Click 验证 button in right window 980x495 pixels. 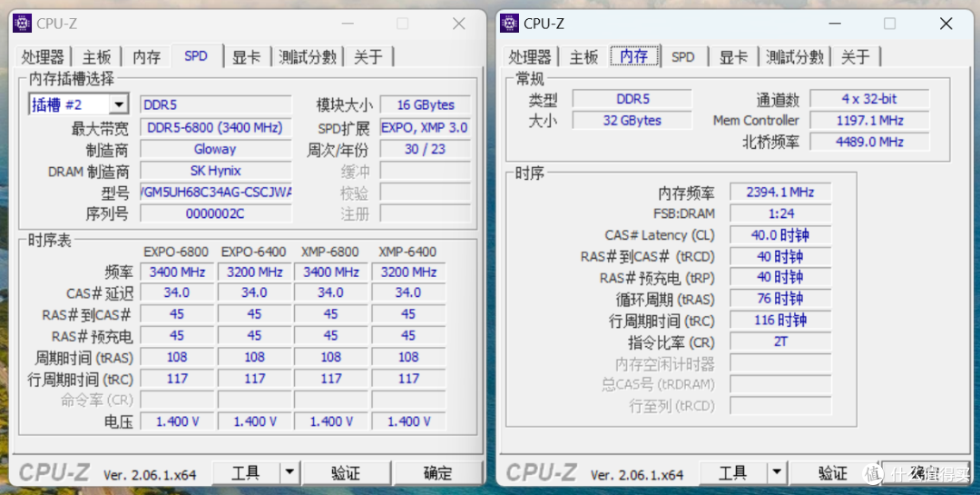[833, 472]
